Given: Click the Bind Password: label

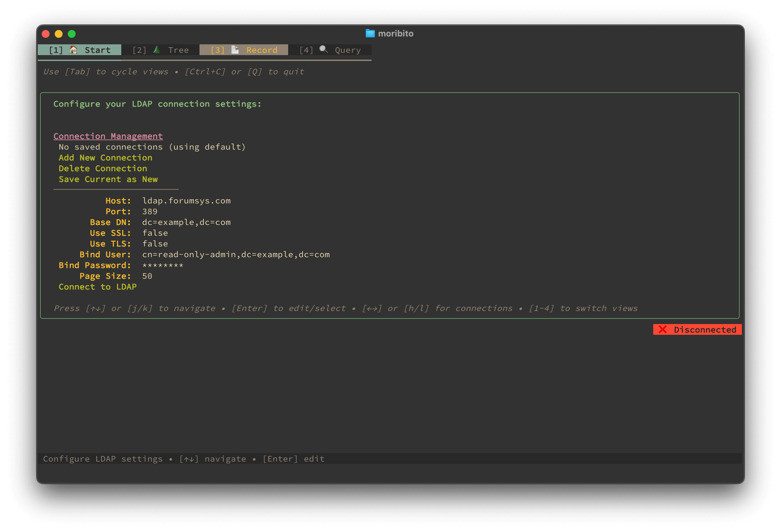Looking at the screenshot, I should tap(95, 265).
